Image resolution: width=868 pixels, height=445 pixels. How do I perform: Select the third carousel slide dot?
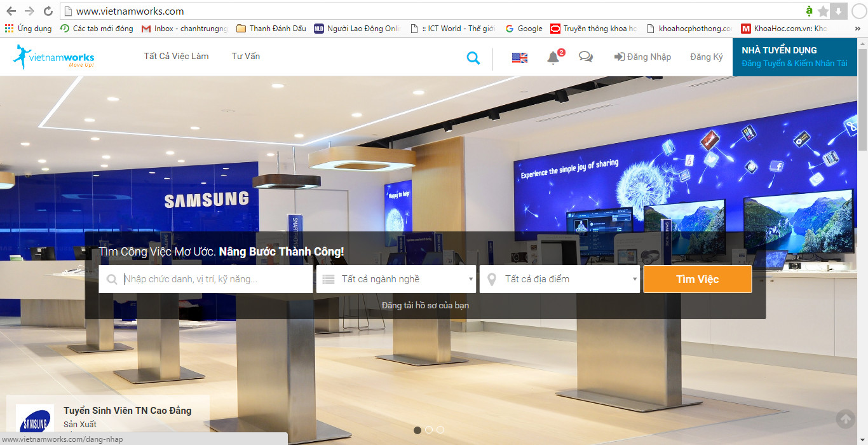click(440, 430)
